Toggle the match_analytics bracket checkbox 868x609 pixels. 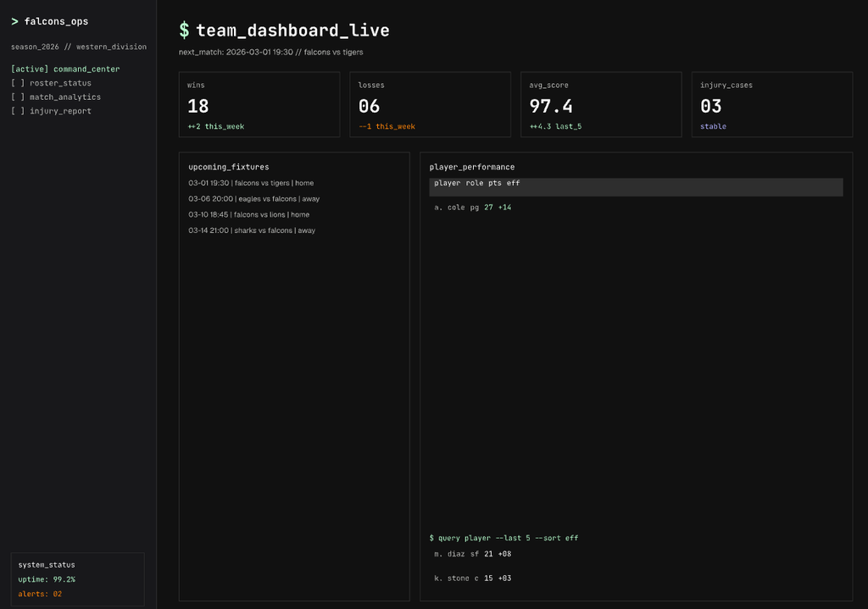pos(18,97)
